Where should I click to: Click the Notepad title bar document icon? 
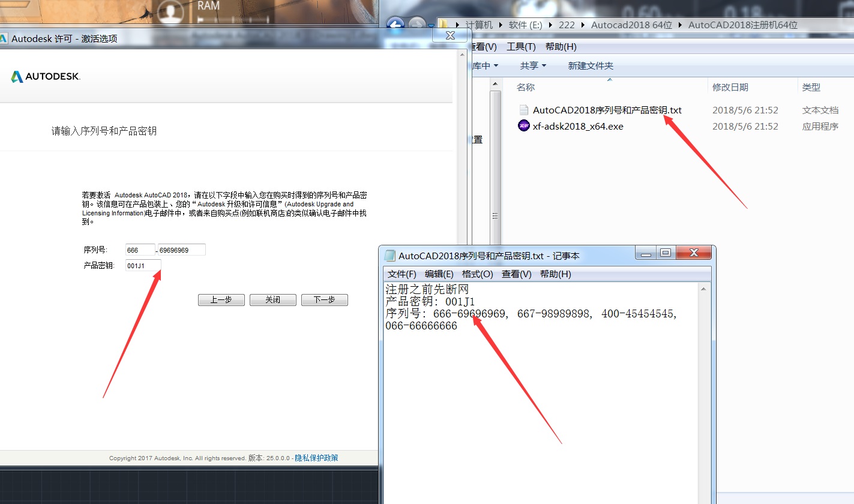(x=390, y=256)
